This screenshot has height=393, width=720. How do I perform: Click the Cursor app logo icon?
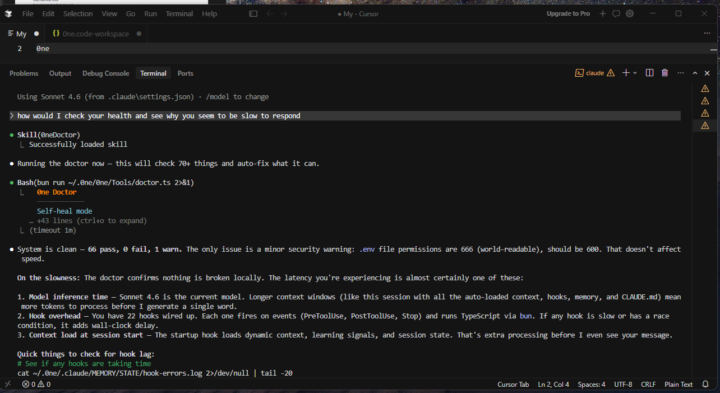[8, 14]
